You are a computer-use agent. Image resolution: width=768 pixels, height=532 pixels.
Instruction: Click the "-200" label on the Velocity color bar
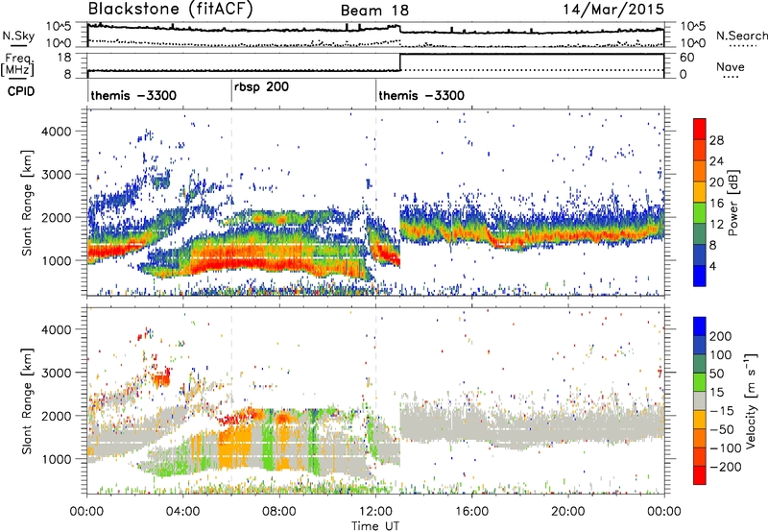coord(726,467)
